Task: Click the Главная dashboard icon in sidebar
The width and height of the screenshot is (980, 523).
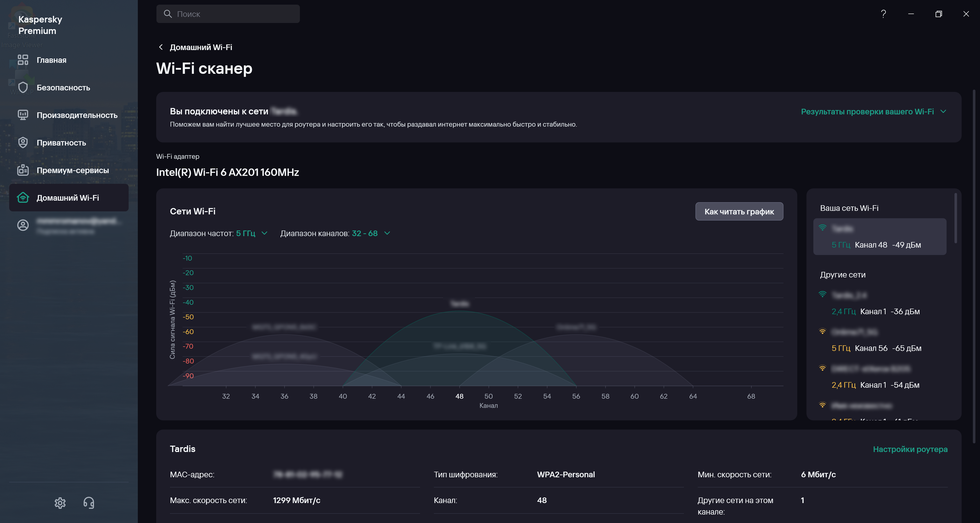Action: [23, 60]
